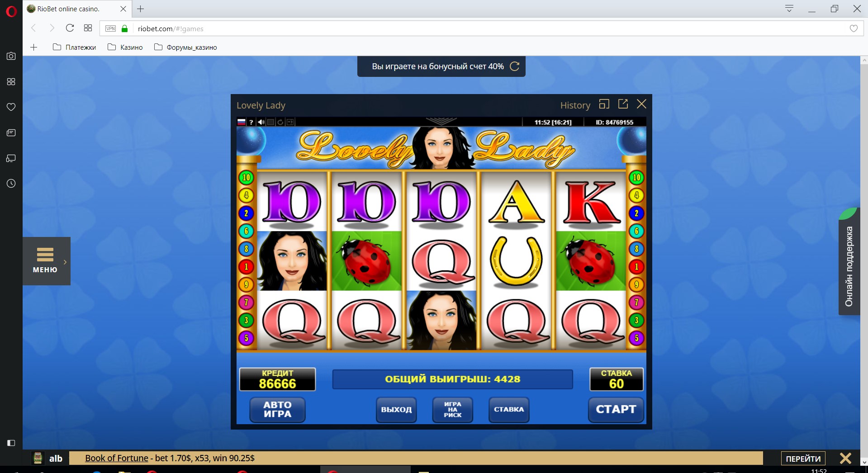Go back to the previous page

tap(34, 28)
